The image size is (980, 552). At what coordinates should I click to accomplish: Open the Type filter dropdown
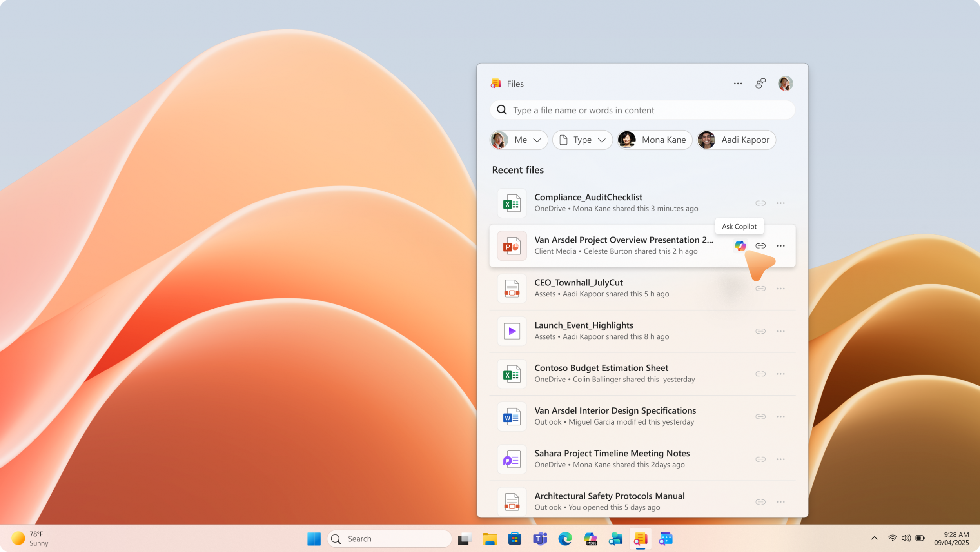(x=582, y=140)
